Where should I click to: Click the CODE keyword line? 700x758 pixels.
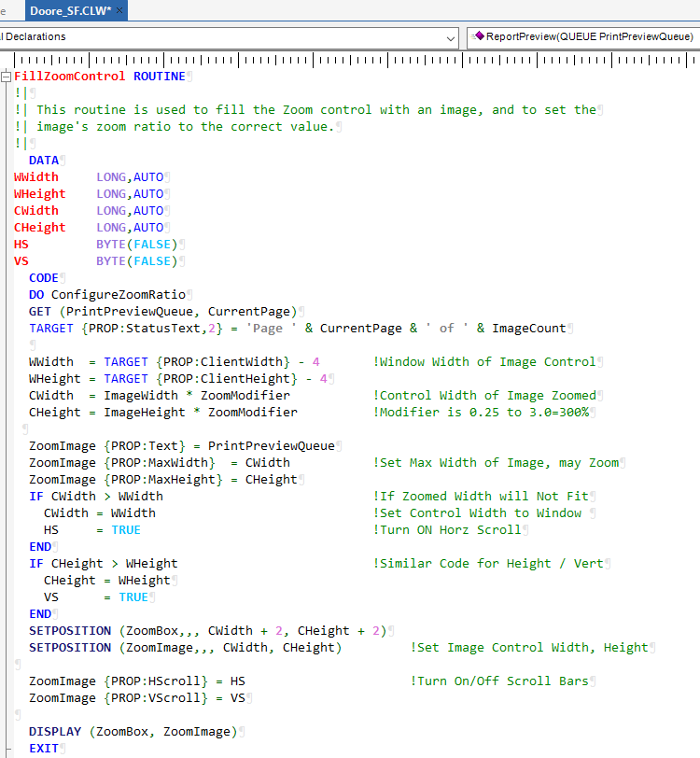[43, 278]
